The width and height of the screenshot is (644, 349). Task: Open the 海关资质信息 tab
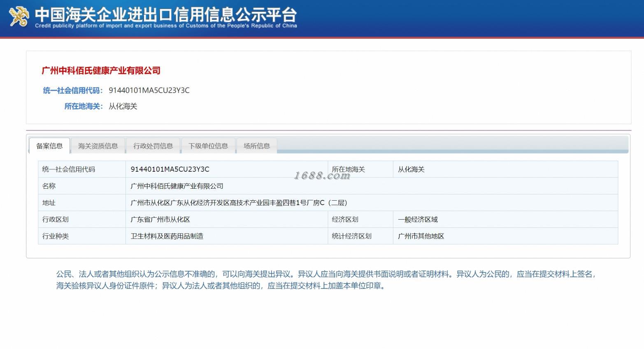[98, 146]
